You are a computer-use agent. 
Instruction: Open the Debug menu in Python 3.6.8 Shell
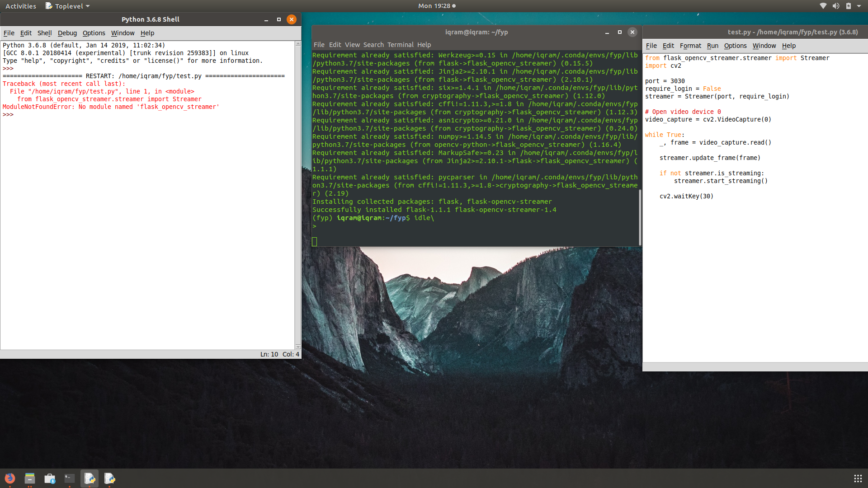[67, 33]
